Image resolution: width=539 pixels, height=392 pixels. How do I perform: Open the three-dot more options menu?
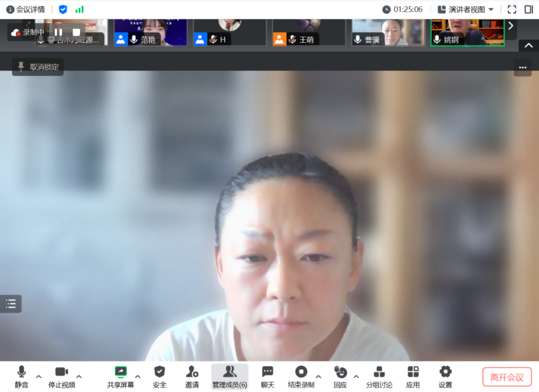point(523,67)
